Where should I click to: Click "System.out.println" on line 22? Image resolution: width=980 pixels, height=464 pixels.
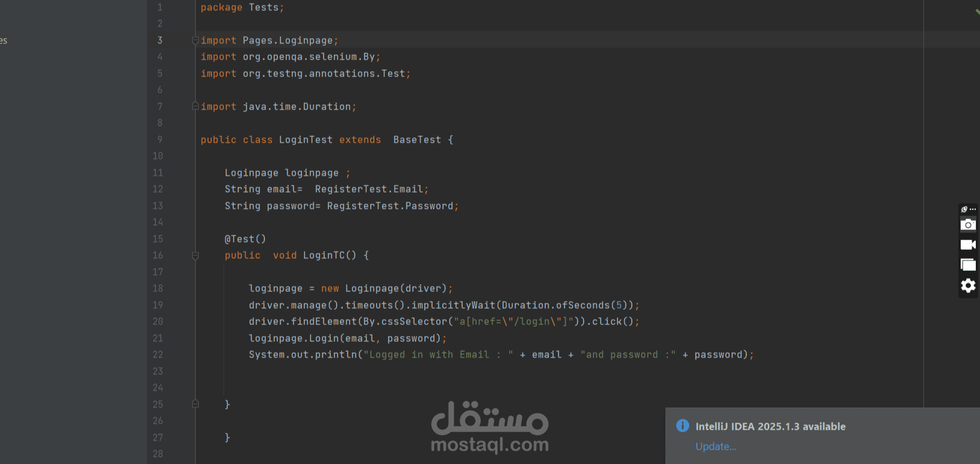303,354
